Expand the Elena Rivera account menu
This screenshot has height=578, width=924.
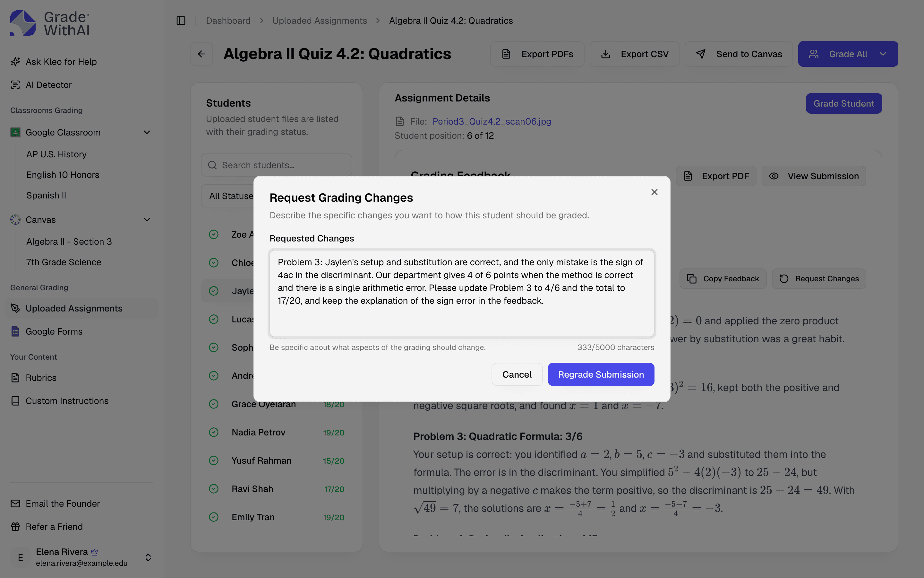tap(82, 557)
